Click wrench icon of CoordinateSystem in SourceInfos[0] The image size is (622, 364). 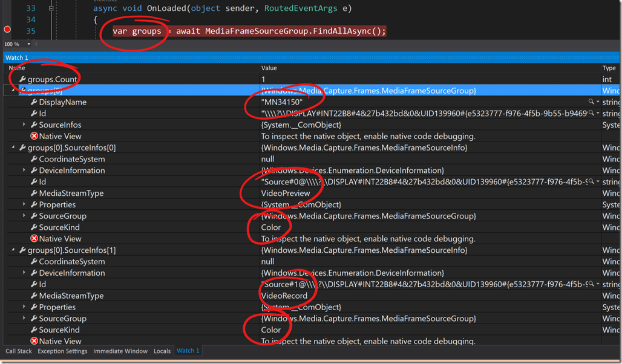tap(34, 159)
